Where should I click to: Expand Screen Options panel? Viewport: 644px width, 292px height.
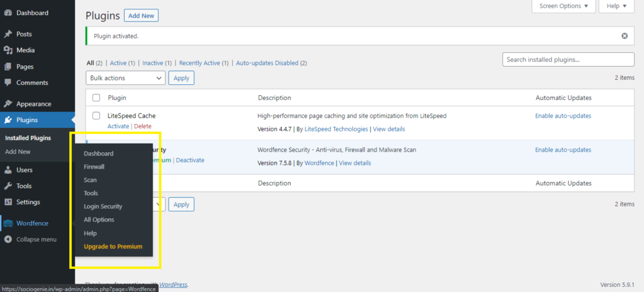click(563, 6)
